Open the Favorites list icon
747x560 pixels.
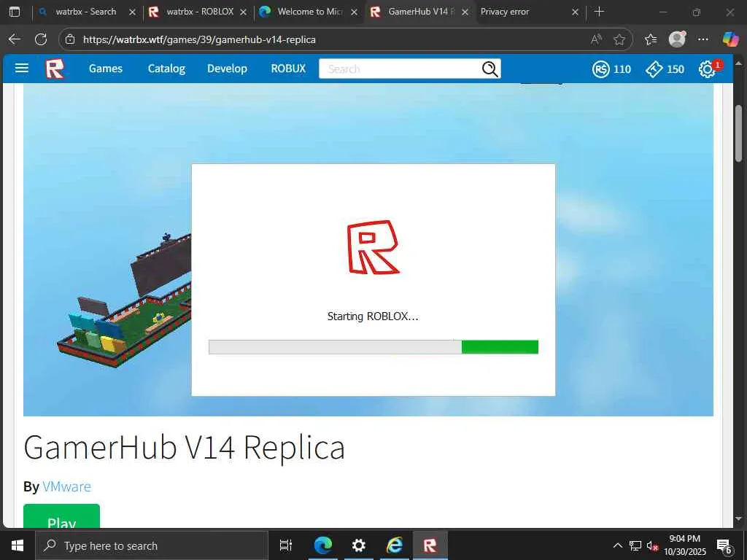[x=651, y=39]
